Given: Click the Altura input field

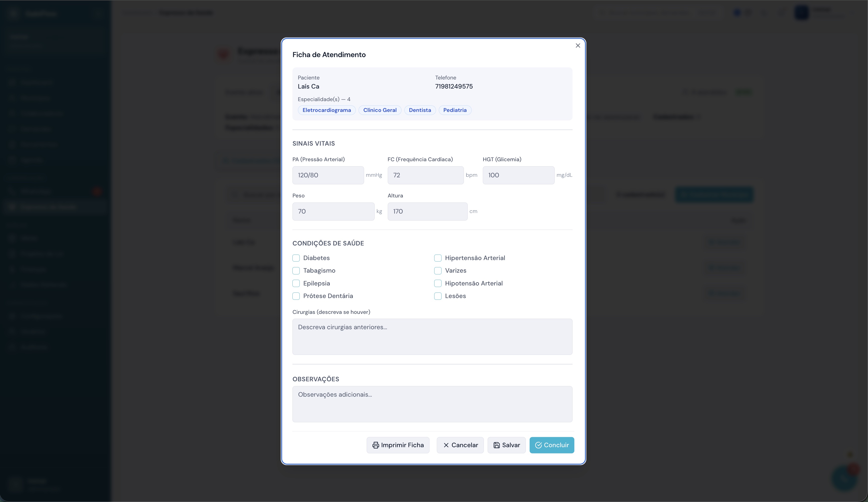Looking at the screenshot, I should [427, 211].
